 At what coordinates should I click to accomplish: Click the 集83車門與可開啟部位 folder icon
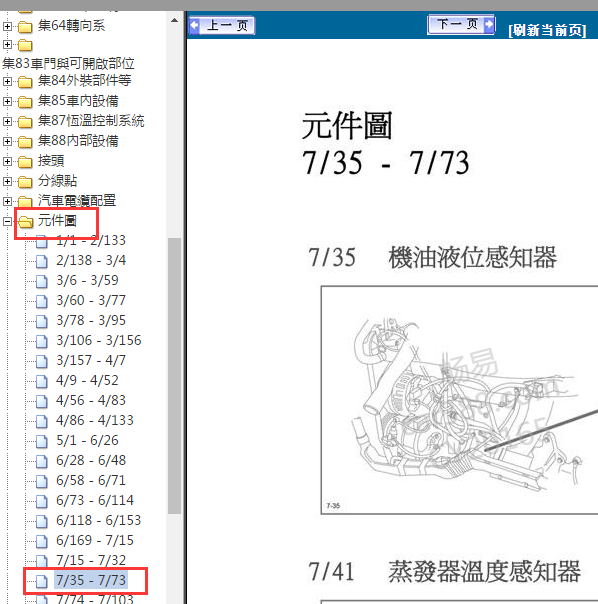pos(25,45)
